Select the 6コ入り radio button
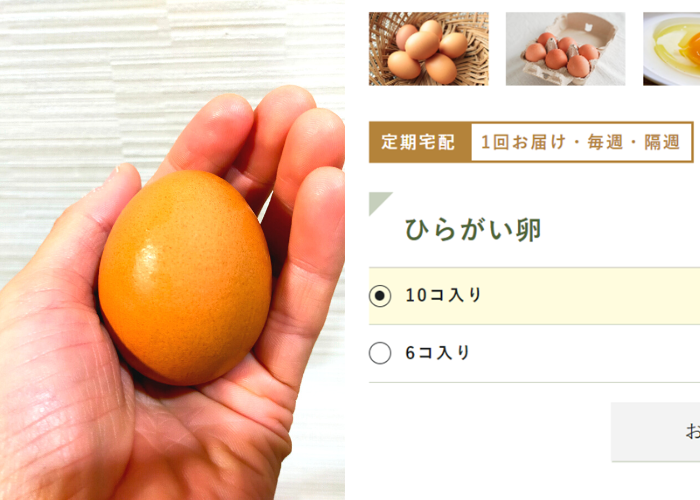The image size is (700, 500). pos(380,353)
